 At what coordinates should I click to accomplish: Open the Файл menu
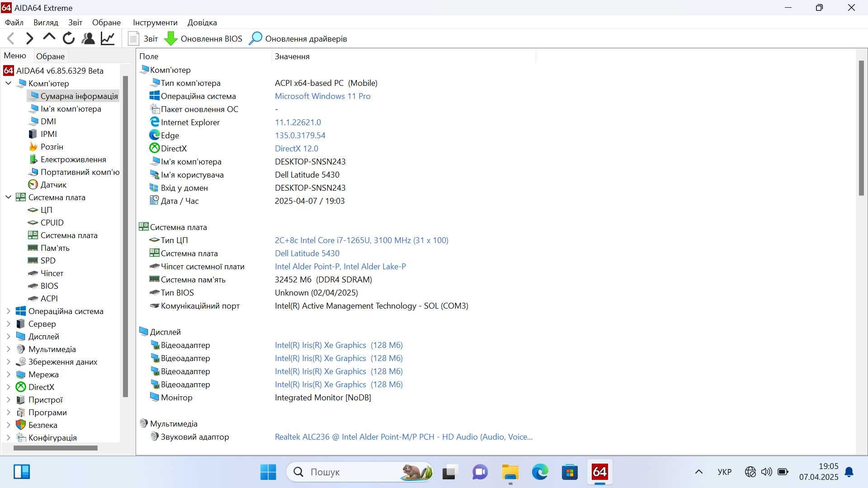pos(14,22)
